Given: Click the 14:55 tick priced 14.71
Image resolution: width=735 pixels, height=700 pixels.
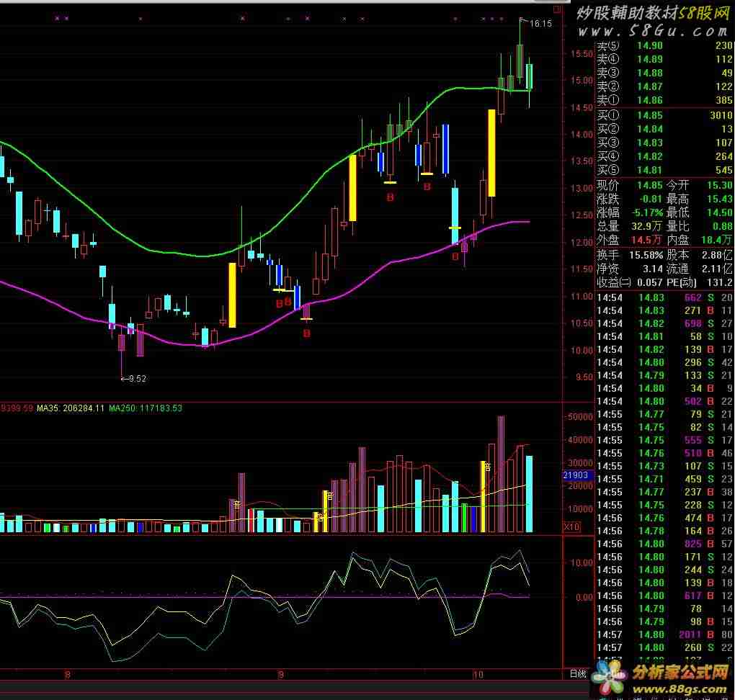Looking at the screenshot, I should [664, 480].
